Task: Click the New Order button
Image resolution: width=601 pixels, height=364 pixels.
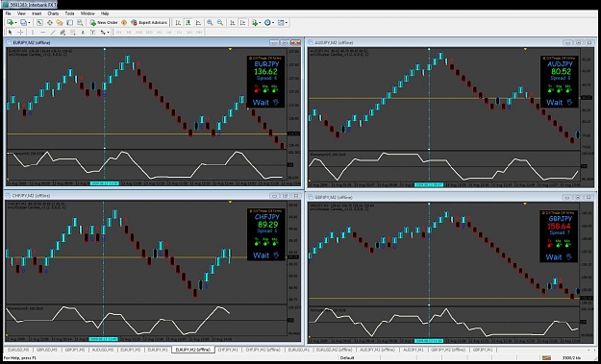Action: [x=104, y=23]
